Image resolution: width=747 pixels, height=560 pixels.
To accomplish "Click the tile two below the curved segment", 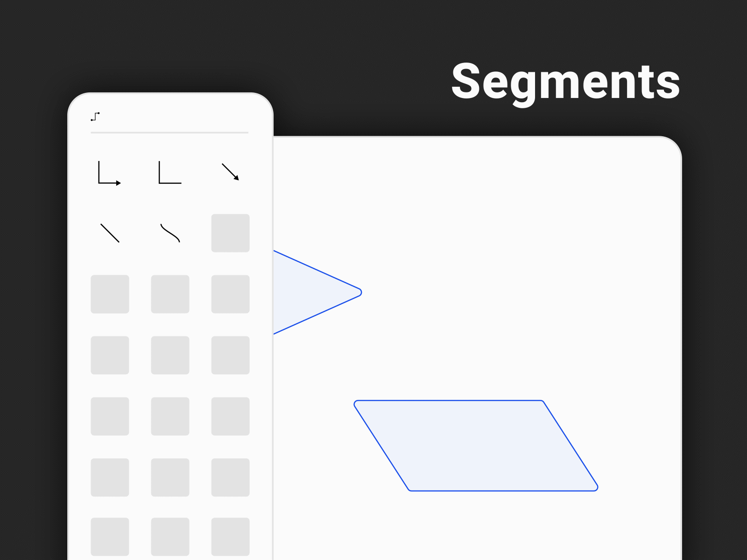I will [170, 355].
